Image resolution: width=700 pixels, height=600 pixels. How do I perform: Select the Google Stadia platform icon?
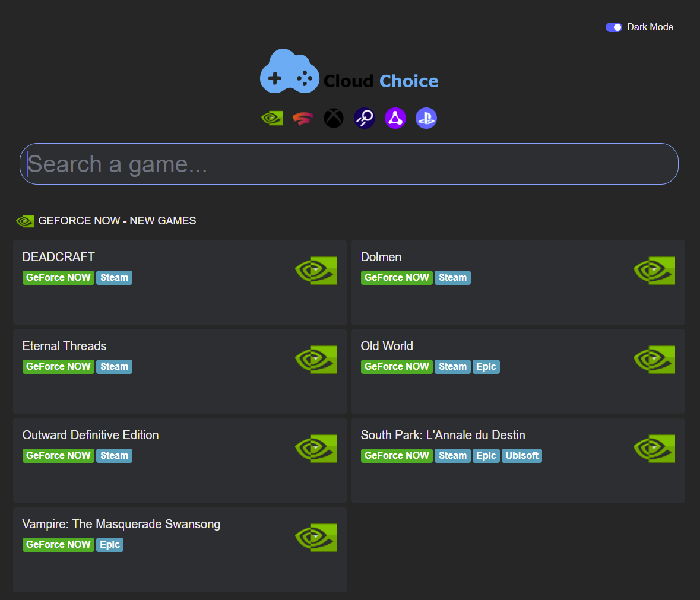(x=302, y=118)
